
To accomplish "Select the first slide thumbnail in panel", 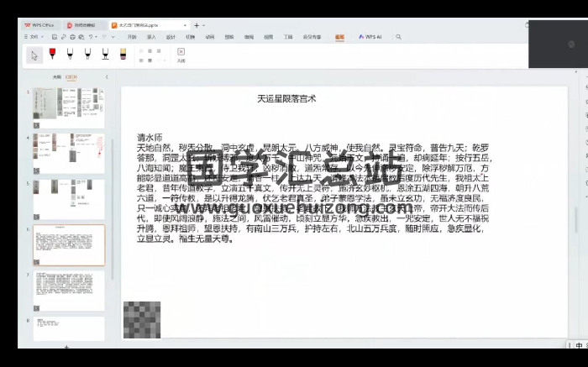I will pos(69,107).
